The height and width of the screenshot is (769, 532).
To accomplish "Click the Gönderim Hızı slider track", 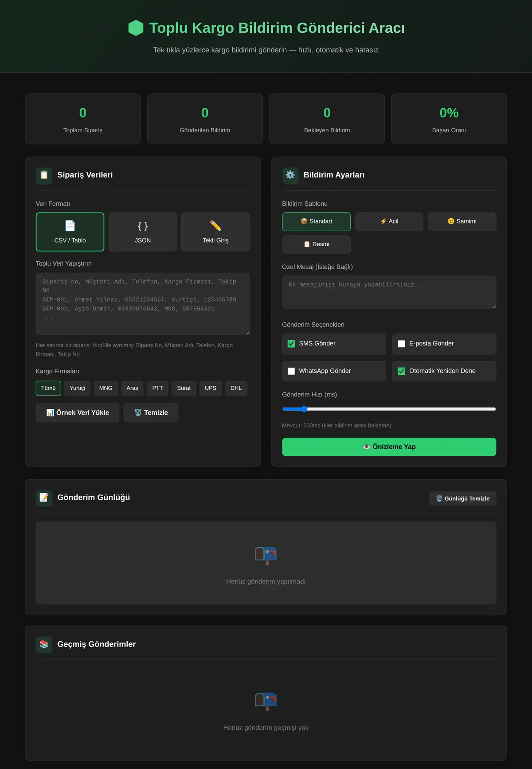I will (x=389, y=409).
